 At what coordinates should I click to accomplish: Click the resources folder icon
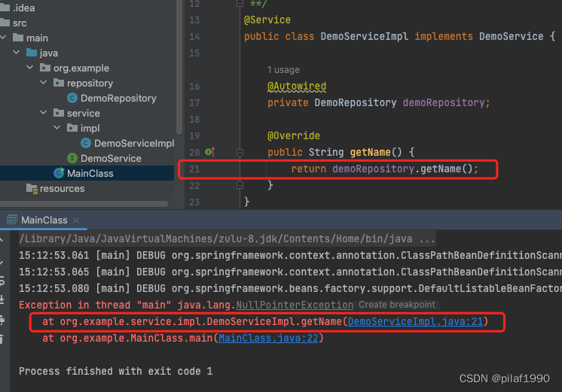pyautogui.click(x=32, y=189)
